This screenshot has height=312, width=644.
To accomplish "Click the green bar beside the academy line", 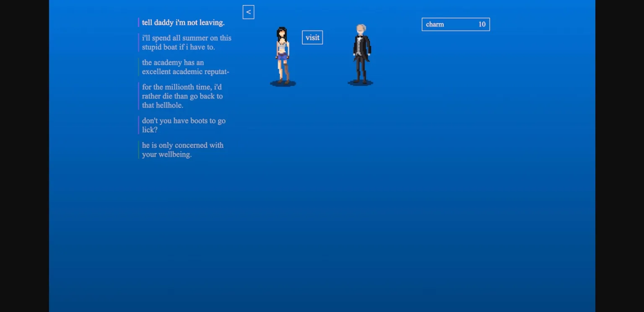I will (x=139, y=67).
